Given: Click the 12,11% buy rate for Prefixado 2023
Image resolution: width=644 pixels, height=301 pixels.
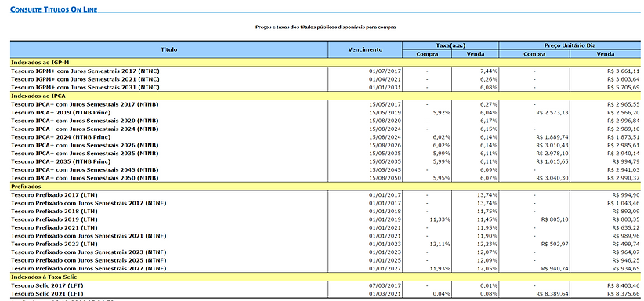Looking at the screenshot, I should [x=440, y=244].
